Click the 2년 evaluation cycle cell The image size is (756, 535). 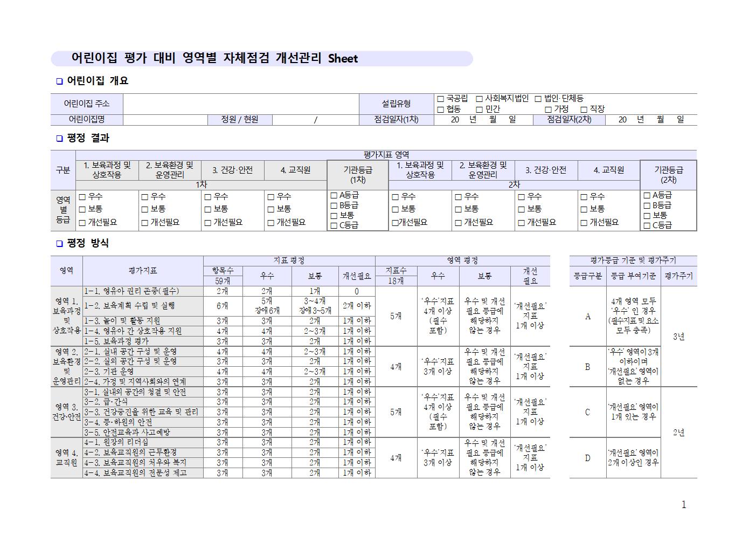679,433
